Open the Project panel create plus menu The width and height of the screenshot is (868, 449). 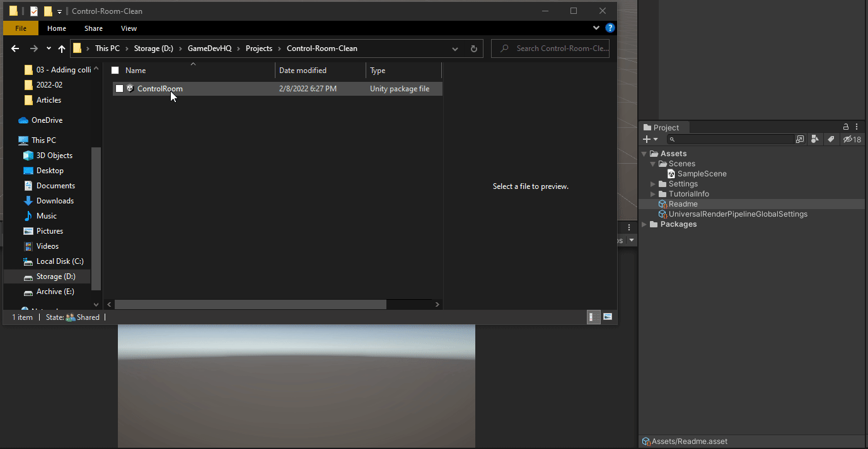point(650,139)
